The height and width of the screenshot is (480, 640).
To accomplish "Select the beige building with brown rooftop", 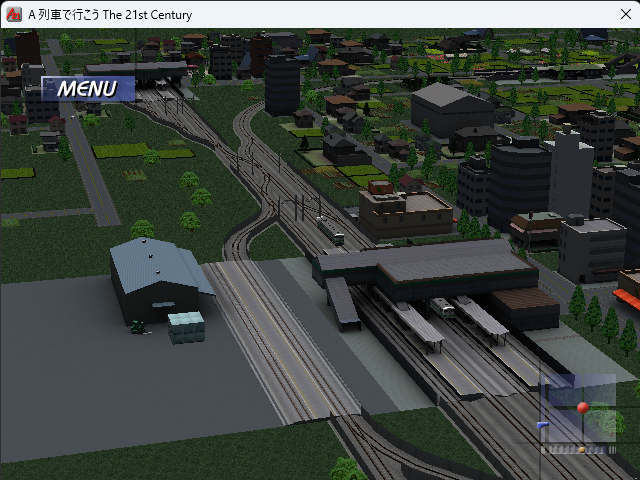I will tap(405, 207).
